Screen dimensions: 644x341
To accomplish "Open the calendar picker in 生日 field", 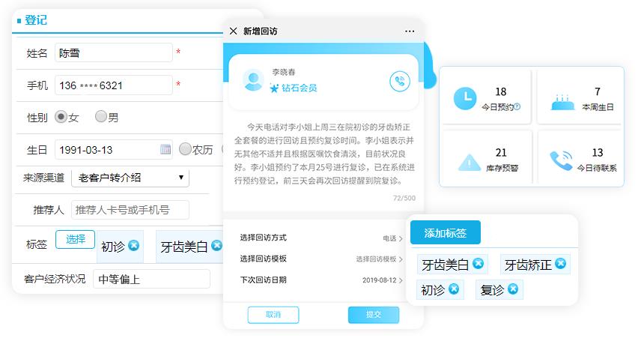I will pos(165,149).
